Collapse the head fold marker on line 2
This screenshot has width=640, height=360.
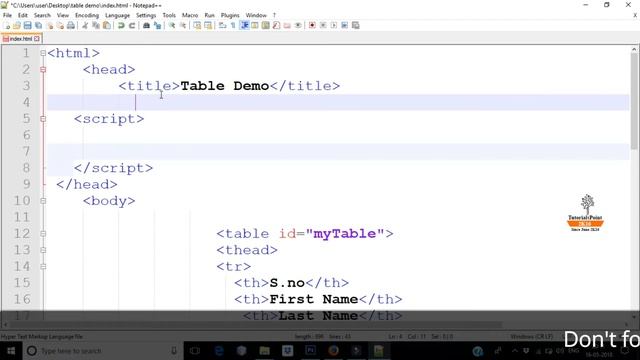pos(43,69)
